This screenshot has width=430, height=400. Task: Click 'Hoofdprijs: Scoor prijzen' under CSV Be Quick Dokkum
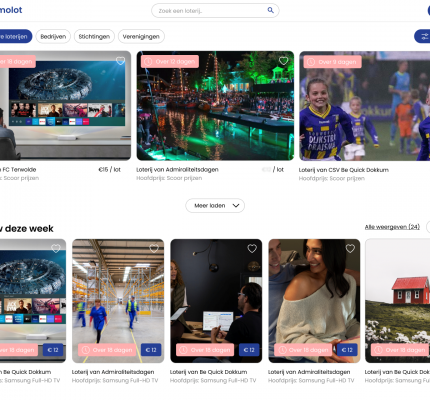point(332,179)
